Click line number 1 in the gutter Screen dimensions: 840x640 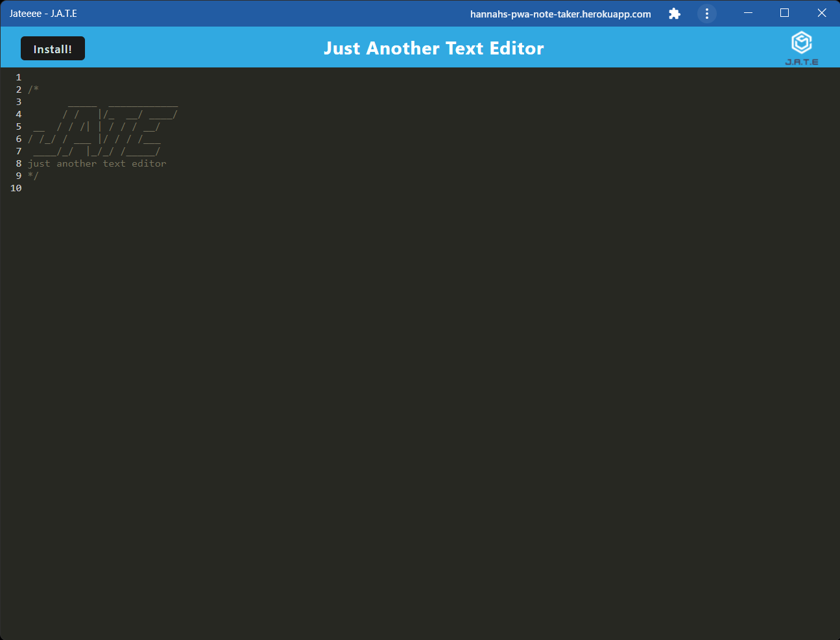18,77
